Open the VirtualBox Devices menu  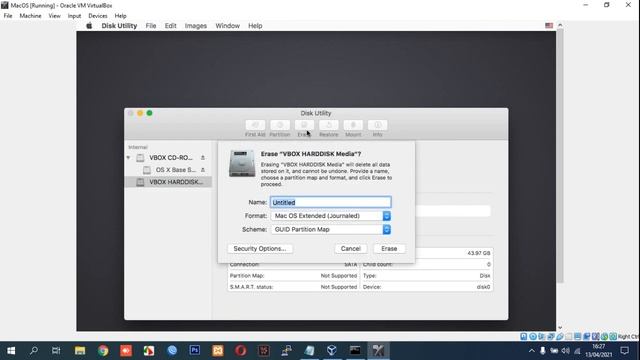pyautogui.click(x=98, y=16)
